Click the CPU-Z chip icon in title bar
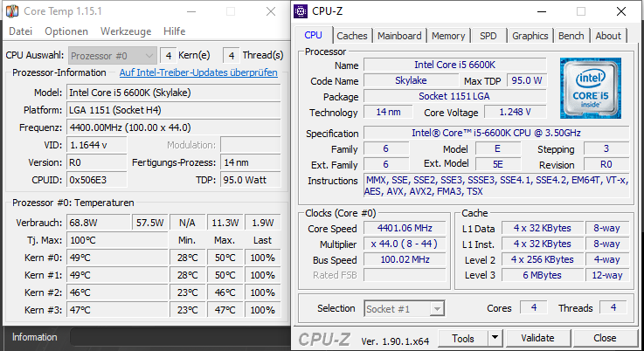The height and width of the screenshot is (351, 644). pyautogui.click(x=301, y=11)
